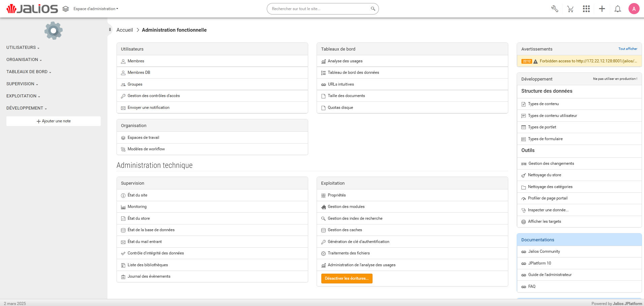This screenshot has height=306, width=644.
Task: Click the URLs intuitives link icon
Action: click(323, 85)
